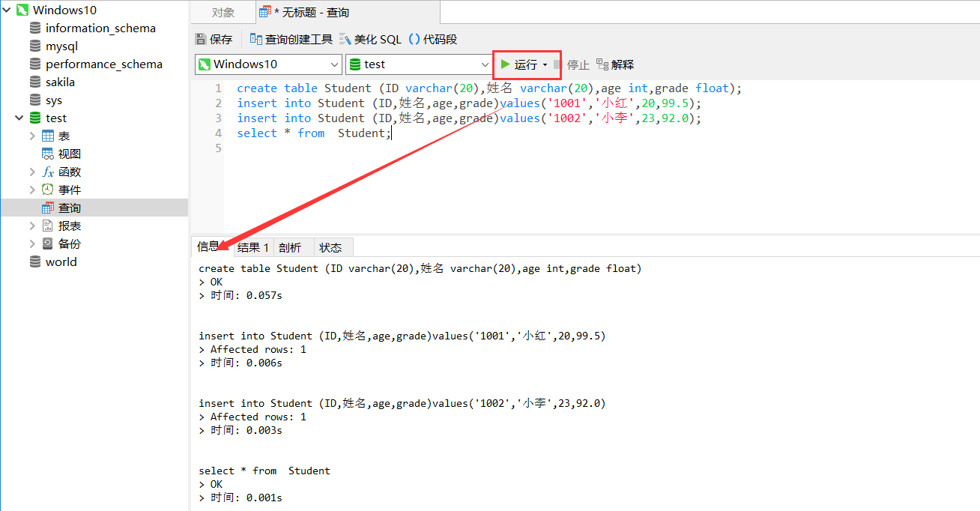
Task: Open 查询创建工具 query builder
Action: (x=291, y=40)
